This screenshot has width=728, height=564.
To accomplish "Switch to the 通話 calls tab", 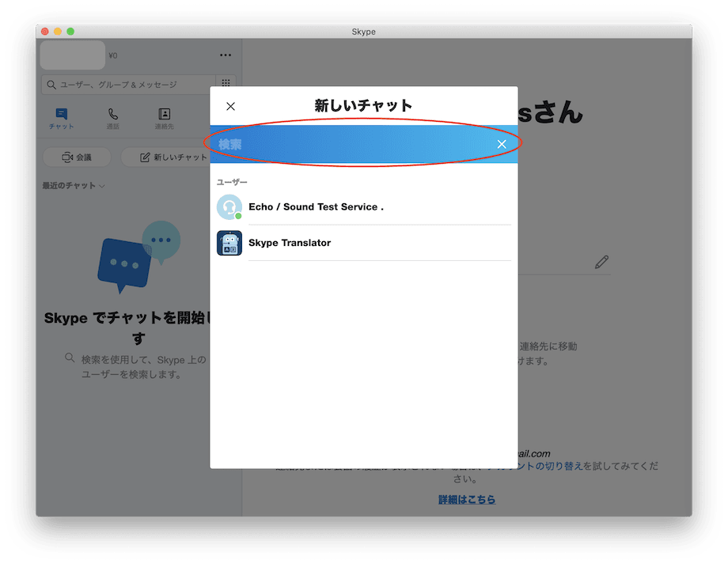I will (113, 119).
